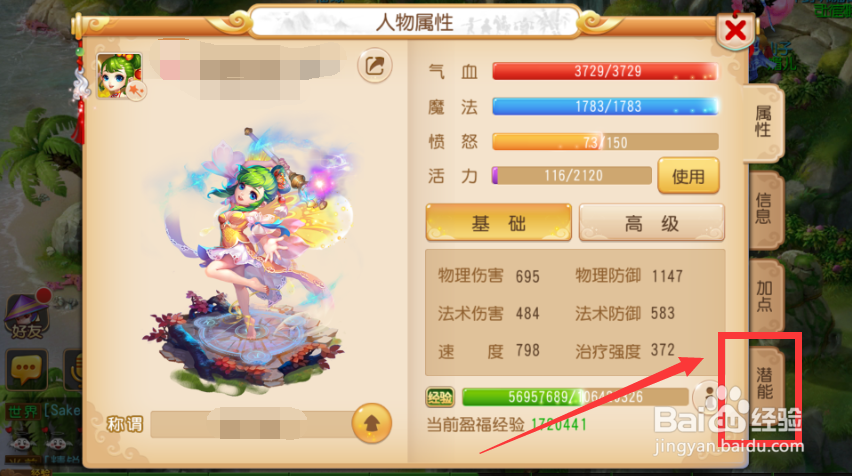Viewport: 852px width, 476px height.
Task: Click the 魔法 blue mana bar
Action: tap(605, 106)
